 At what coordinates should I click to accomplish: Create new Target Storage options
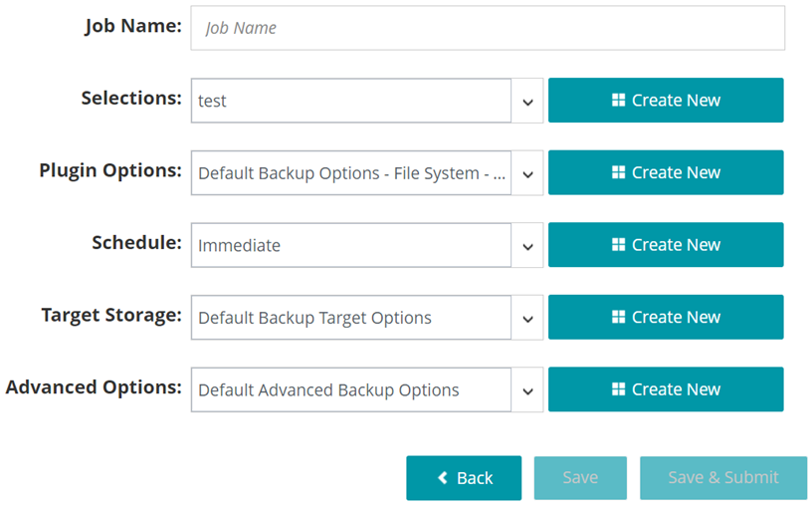(666, 318)
